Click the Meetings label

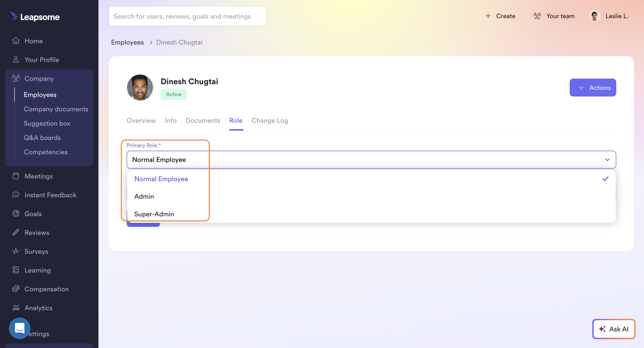[39, 176]
